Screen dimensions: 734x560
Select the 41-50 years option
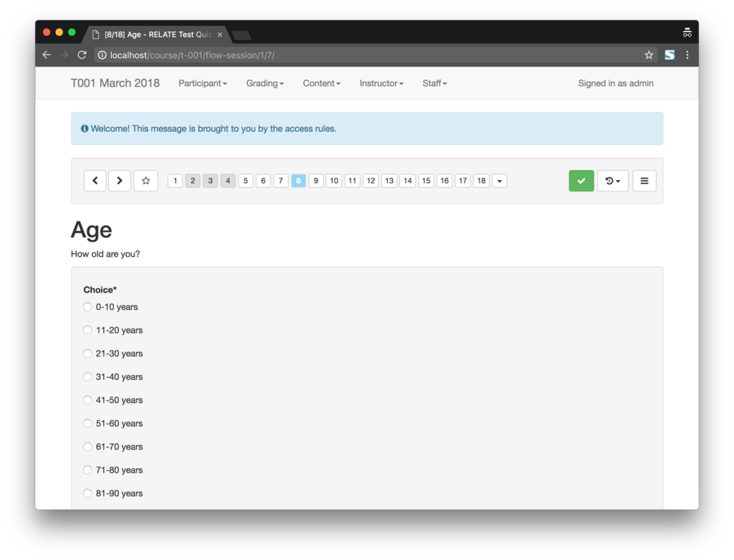87,400
